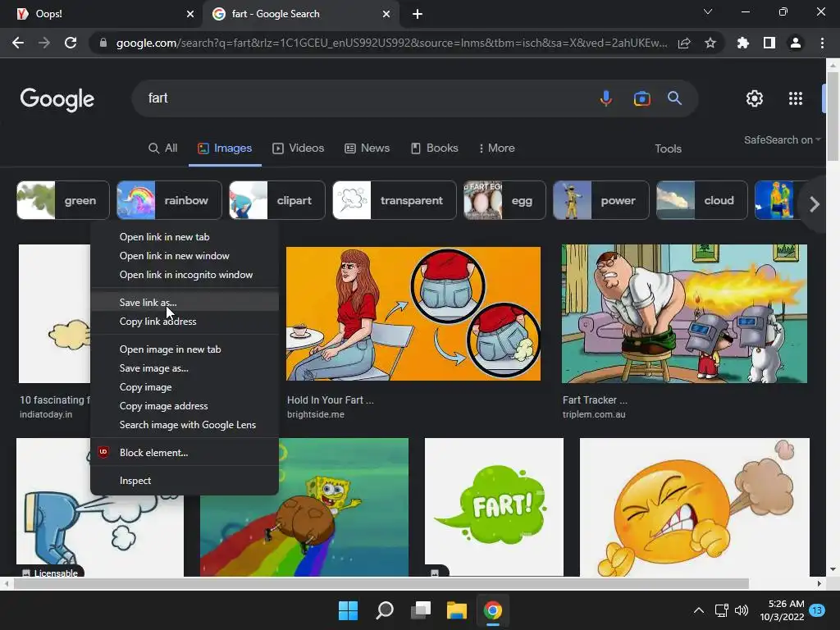This screenshot has height=630, width=840.
Task: Open the yellow emoji farting thumbnail
Action: [694, 507]
